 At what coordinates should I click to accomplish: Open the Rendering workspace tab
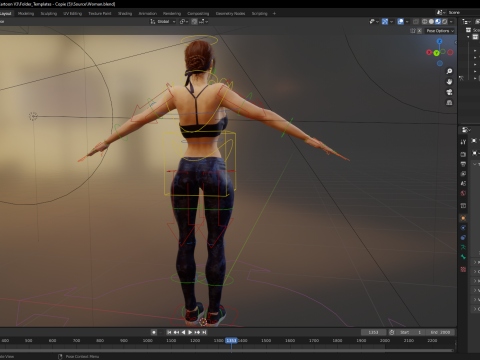pos(172,14)
